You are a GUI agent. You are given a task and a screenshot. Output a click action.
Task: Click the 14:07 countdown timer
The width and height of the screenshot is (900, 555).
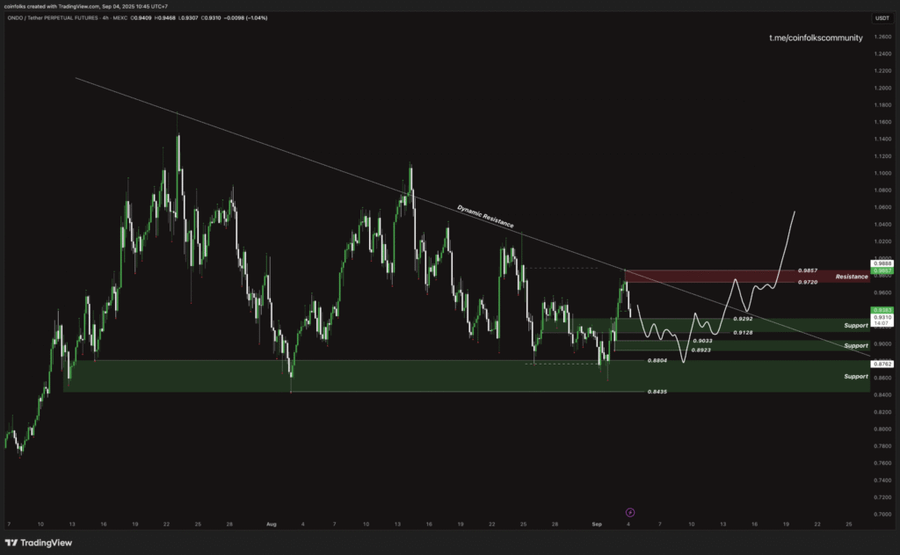[x=882, y=324]
